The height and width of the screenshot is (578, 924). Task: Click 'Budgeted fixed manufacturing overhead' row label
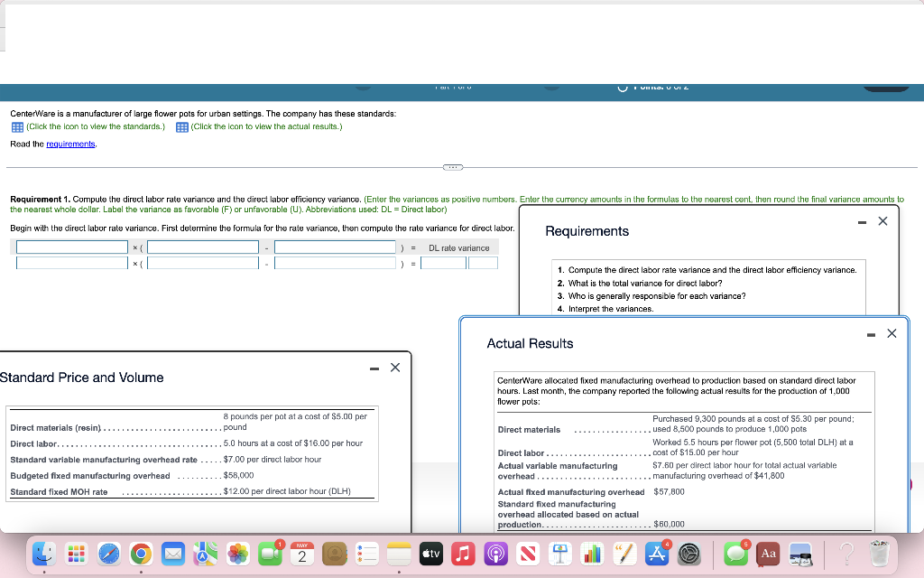(x=90, y=476)
